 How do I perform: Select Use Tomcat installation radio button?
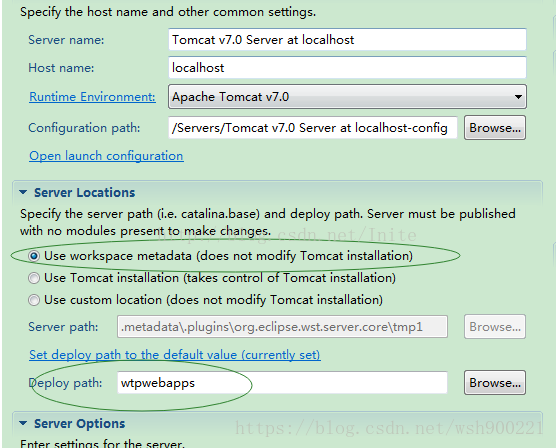click(x=34, y=278)
